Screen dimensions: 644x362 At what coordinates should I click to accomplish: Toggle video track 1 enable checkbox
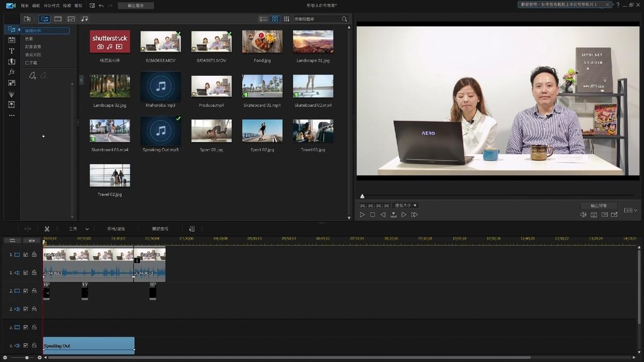tap(26, 255)
